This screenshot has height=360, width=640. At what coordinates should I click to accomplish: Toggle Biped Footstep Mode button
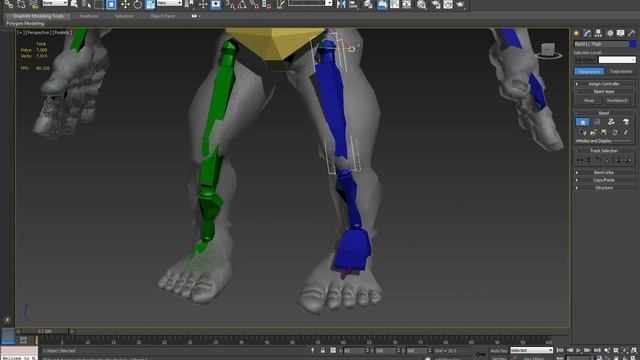pos(597,122)
